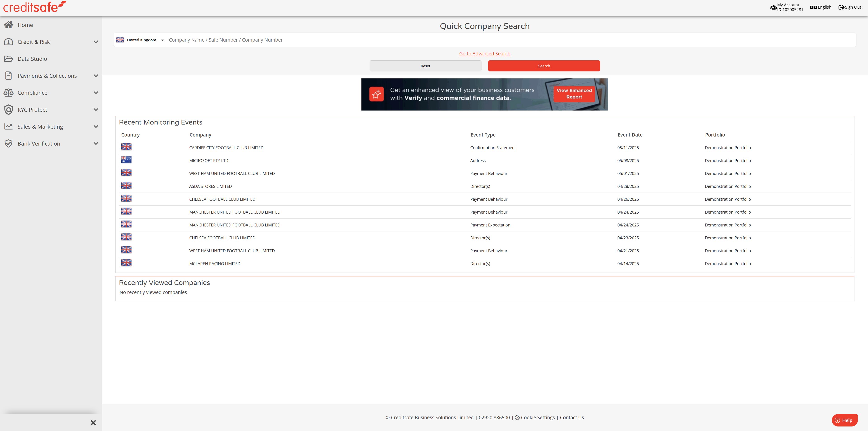Open the Contact Us footer link
Image resolution: width=868 pixels, height=431 pixels.
(x=572, y=417)
